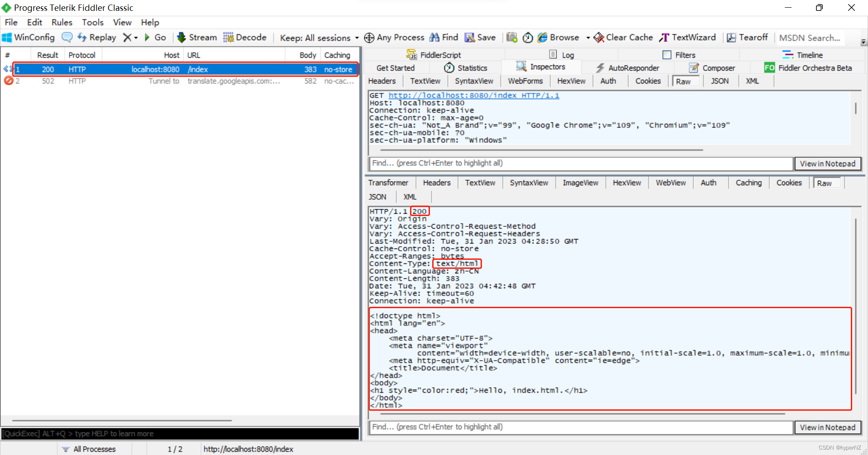Click View in Notepad for request

point(828,164)
